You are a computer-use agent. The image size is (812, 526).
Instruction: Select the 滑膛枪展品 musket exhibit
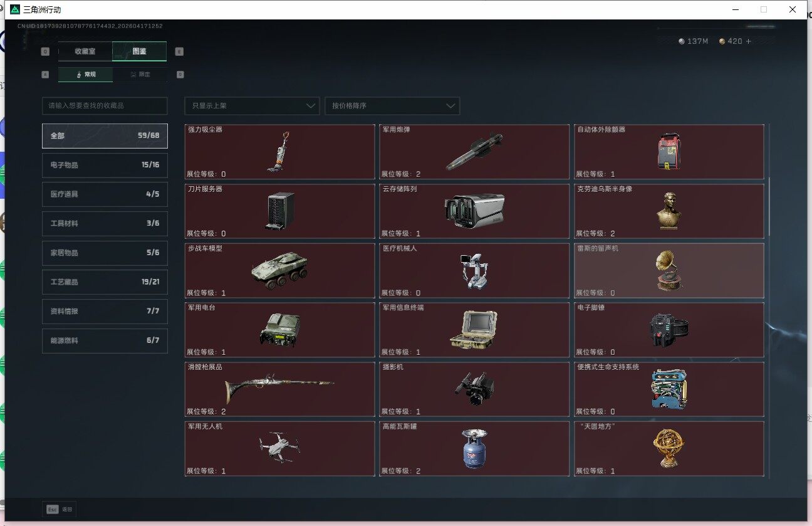pyautogui.click(x=279, y=389)
